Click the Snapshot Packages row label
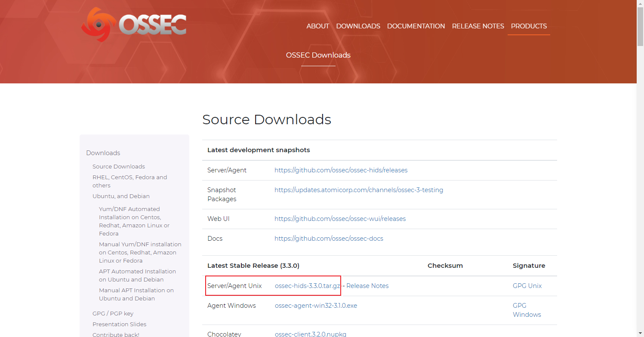This screenshot has height=337, width=644. 222,194
